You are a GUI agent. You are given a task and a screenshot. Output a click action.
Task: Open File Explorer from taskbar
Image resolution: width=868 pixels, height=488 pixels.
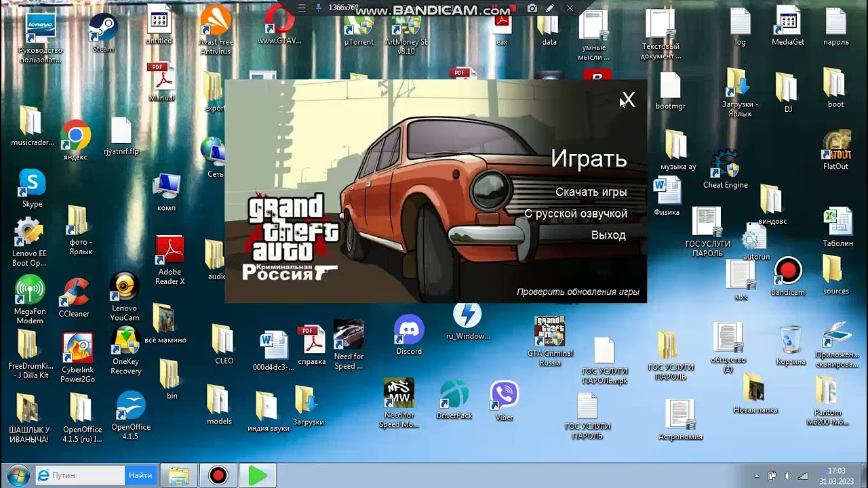(x=179, y=475)
